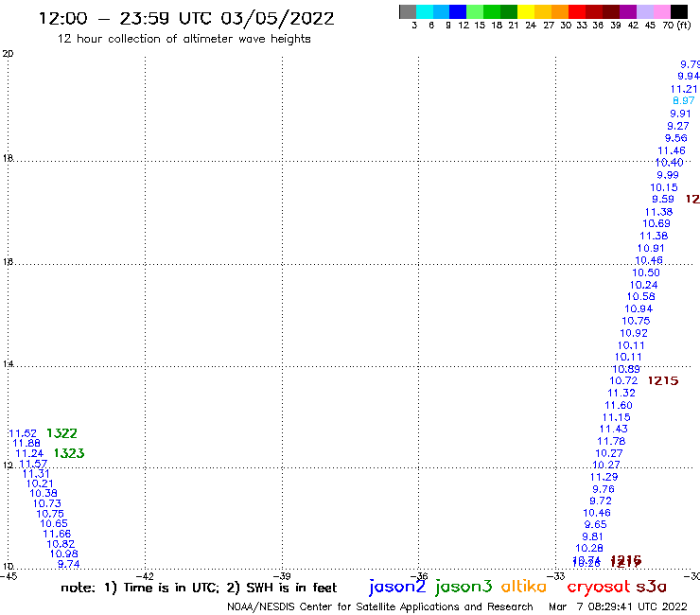This screenshot has width=700, height=615.
Task: Click the '-36' longitude axis label
Action: (420, 576)
